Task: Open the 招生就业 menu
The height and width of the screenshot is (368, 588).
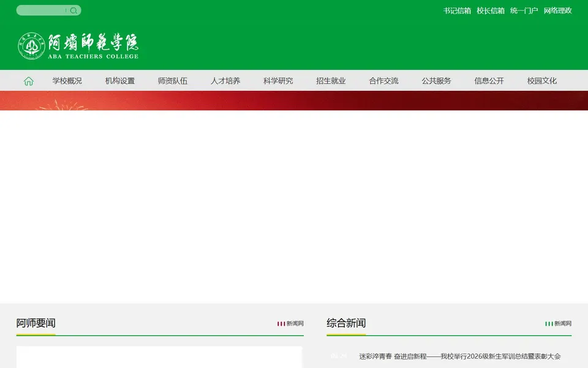Action: tap(331, 81)
